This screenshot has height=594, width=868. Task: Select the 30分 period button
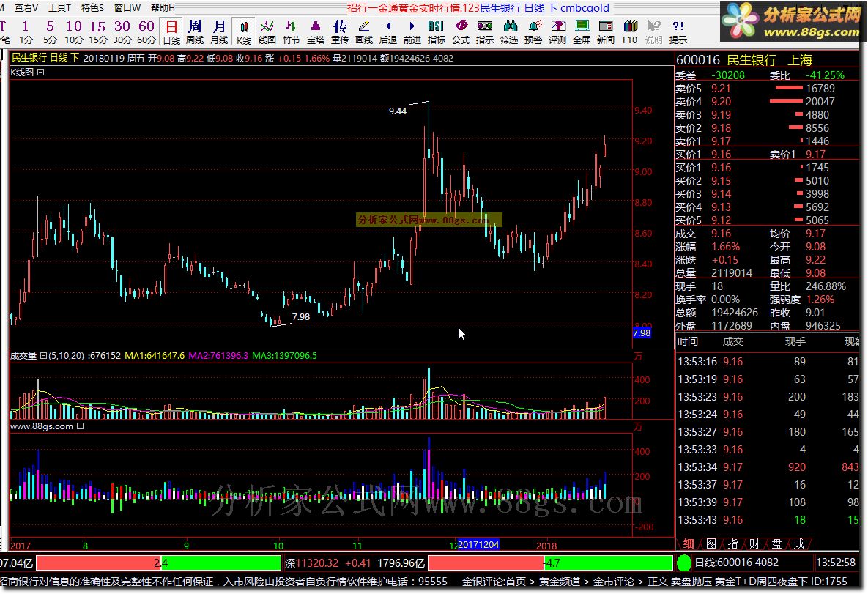coord(122,32)
